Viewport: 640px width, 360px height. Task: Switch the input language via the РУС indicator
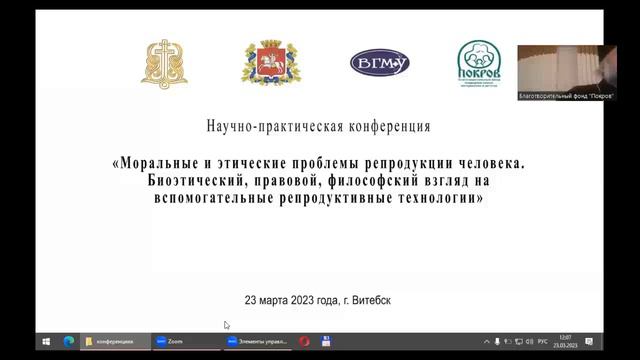click(543, 341)
